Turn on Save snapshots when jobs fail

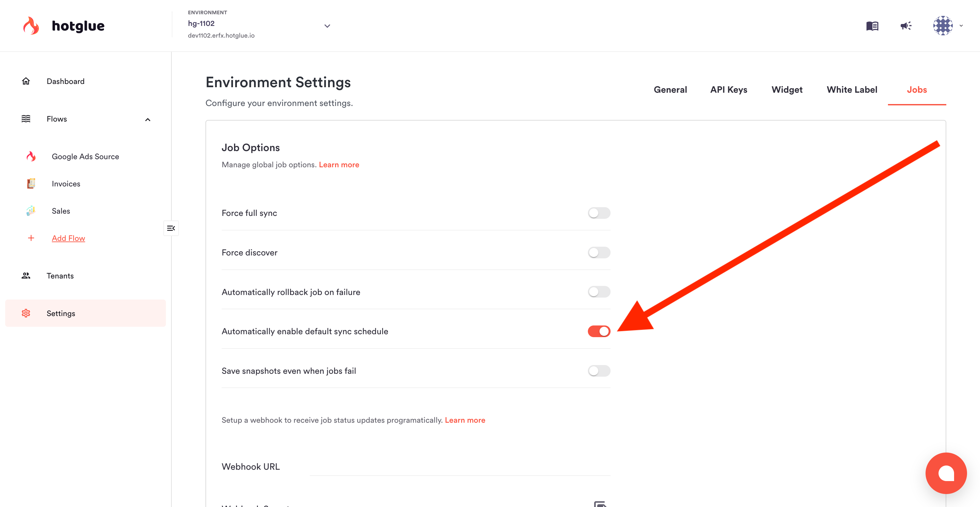pos(599,371)
